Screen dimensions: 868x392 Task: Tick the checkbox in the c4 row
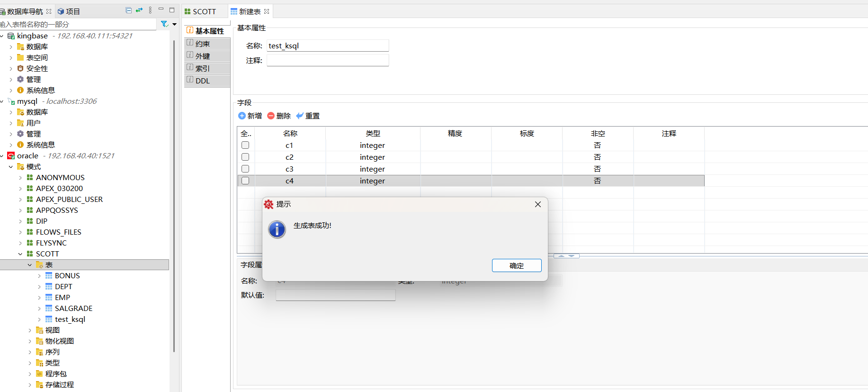pyautogui.click(x=245, y=181)
